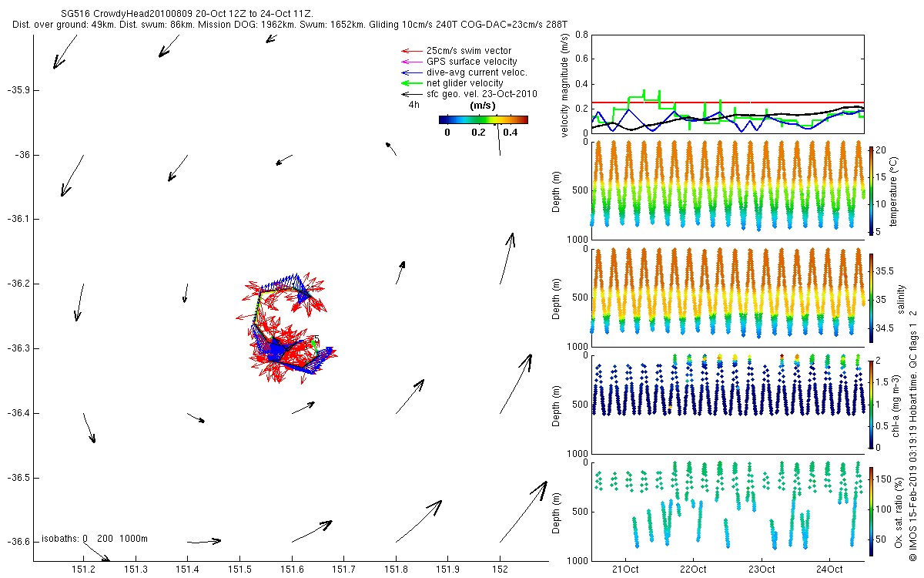
Task: Click the '151.9' longitude tick label
Action: coord(448,570)
